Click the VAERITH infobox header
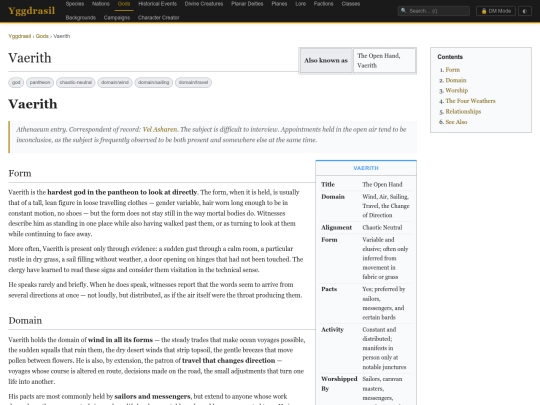The image size is (540, 405). click(x=366, y=168)
